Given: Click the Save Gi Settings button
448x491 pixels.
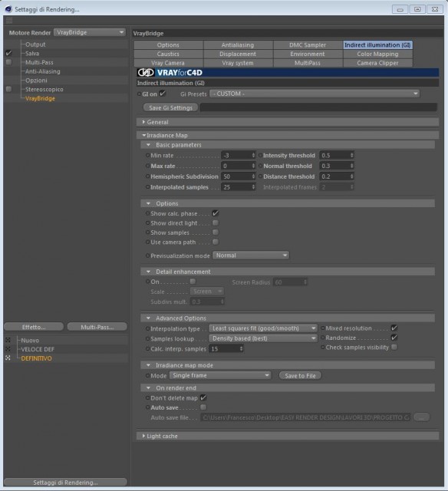Looking at the screenshot, I should (x=170, y=107).
